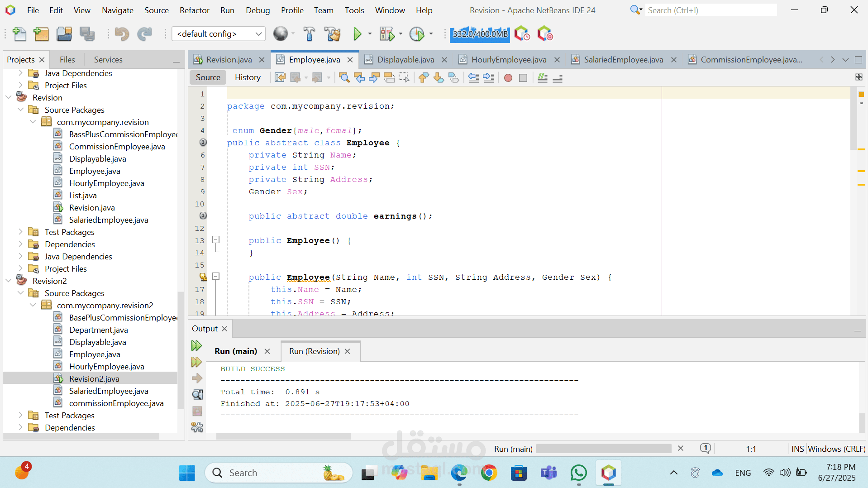Image resolution: width=868 pixels, height=488 pixels.
Task: Close the Run (Revision) output tab
Action: click(x=348, y=351)
